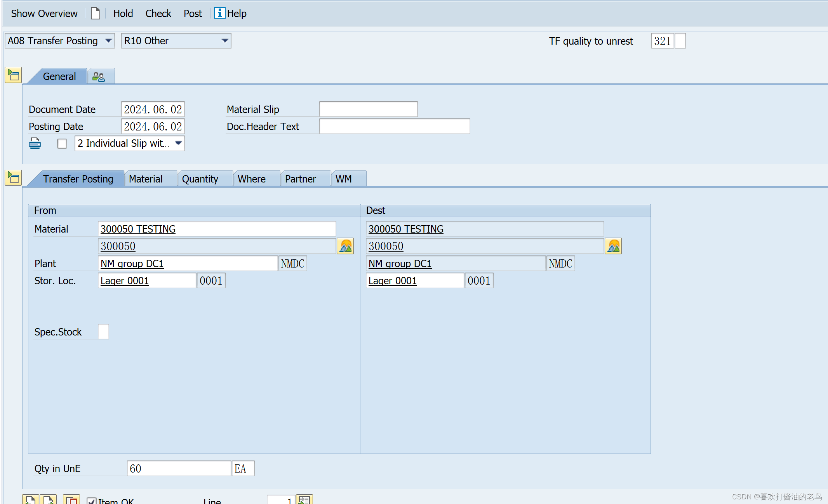The width and height of the screenshot is (828, 504).
Task: Click the delete item icon at the bottom
Action: click(71, 500)
